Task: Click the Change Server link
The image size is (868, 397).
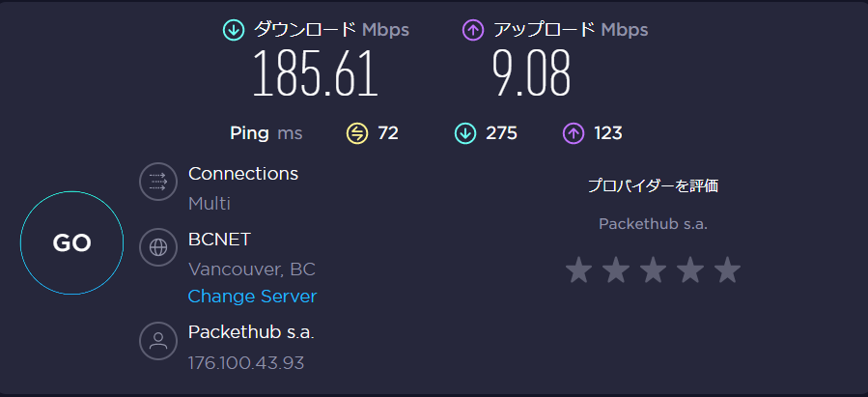Action: pyautogui.click(x=252, y=297)
